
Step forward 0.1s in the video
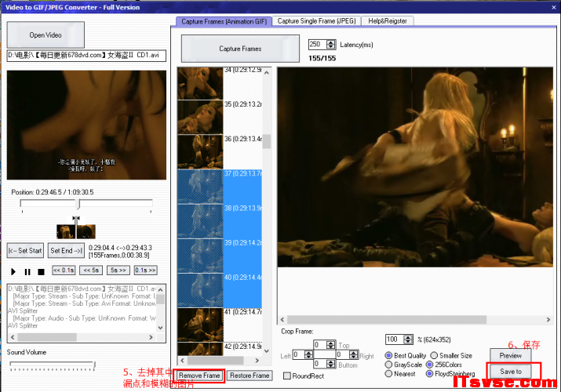[x=146, y=270]
